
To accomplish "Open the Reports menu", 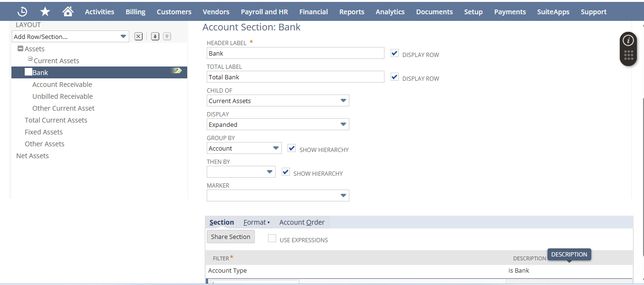I will (352, 12).
